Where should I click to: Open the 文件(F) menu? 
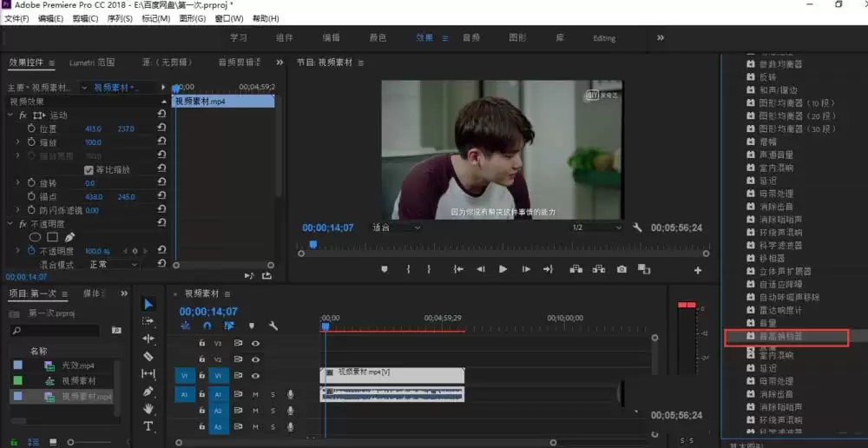(x=16, y=18)
